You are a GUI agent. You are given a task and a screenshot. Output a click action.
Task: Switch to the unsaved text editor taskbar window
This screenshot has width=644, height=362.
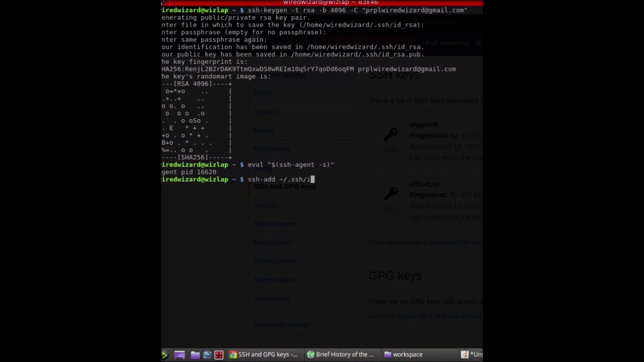click(x=471, y=354)
